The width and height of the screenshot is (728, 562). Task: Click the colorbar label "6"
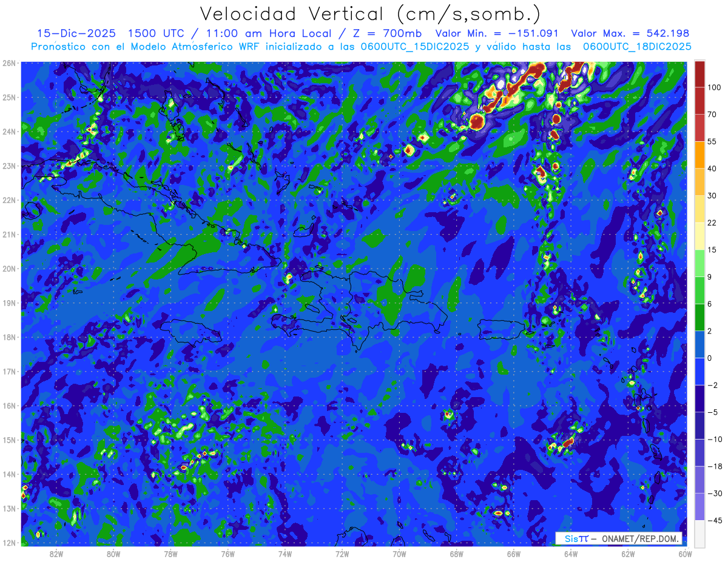click(710, 304)
